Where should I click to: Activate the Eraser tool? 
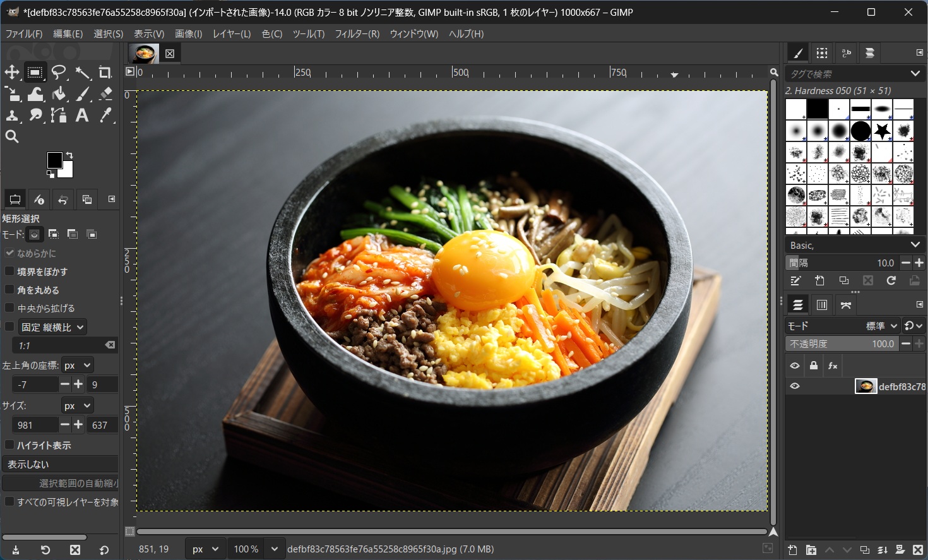105,94
